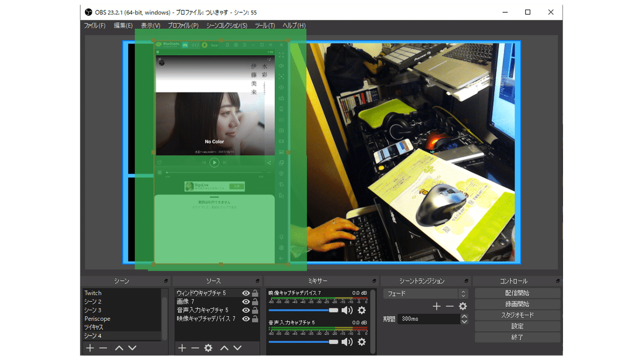Lock the 映像キャプチャデバイス 7 source

tap(255, 319)
